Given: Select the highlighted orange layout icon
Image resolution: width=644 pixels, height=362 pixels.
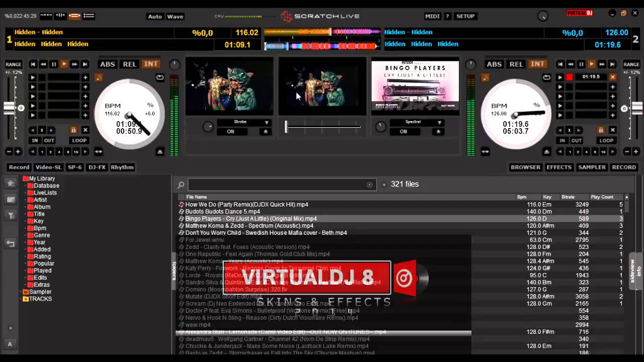Looking at the screenshot, I should 74,16.
